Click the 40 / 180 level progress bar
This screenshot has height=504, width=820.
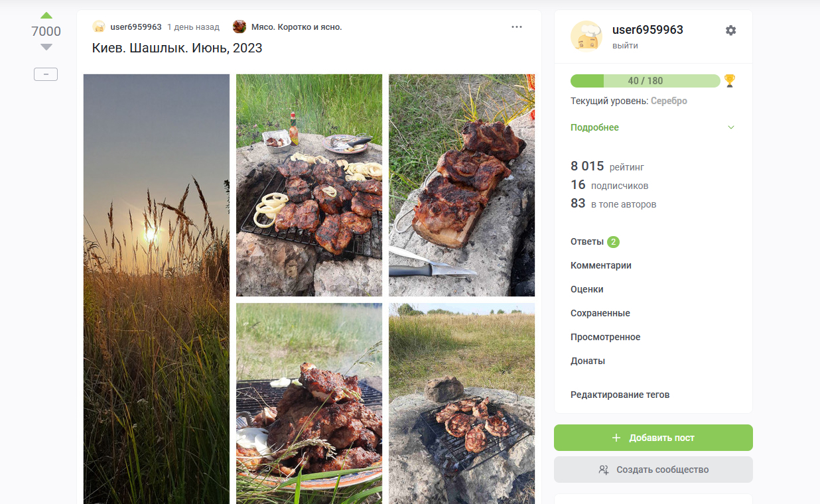(645, 81)
